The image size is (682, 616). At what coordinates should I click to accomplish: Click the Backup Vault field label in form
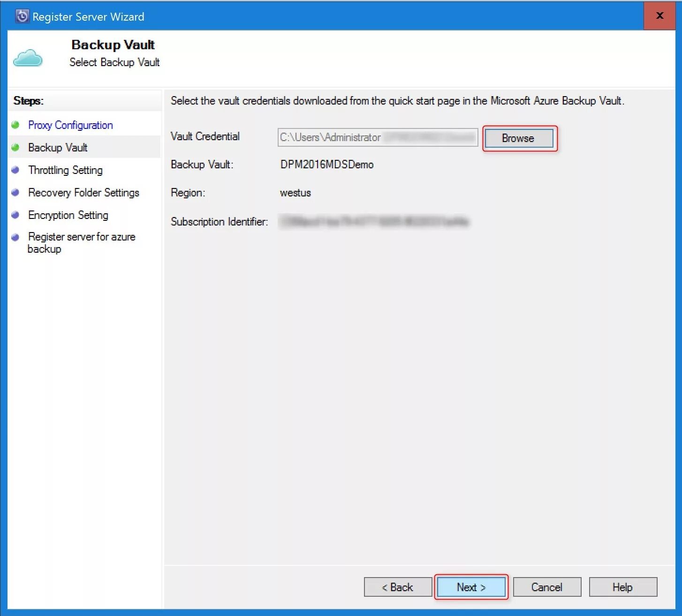click(x=202, y=165)
